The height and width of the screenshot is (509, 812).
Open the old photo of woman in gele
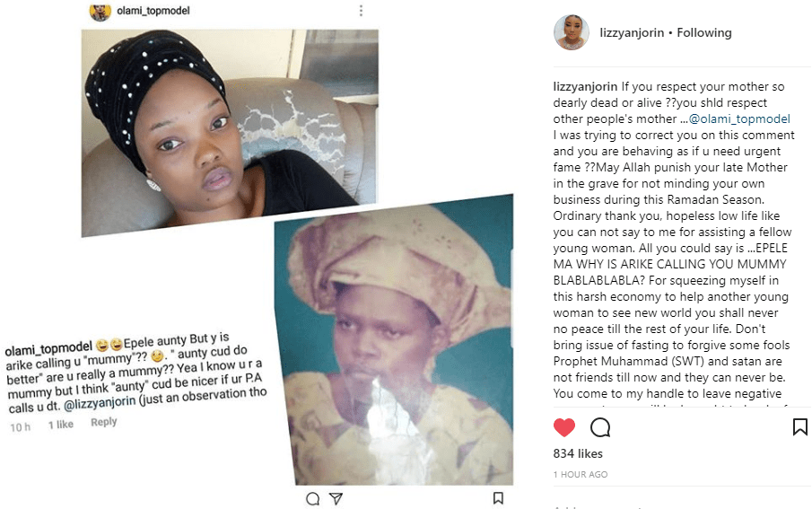point(395,341)
